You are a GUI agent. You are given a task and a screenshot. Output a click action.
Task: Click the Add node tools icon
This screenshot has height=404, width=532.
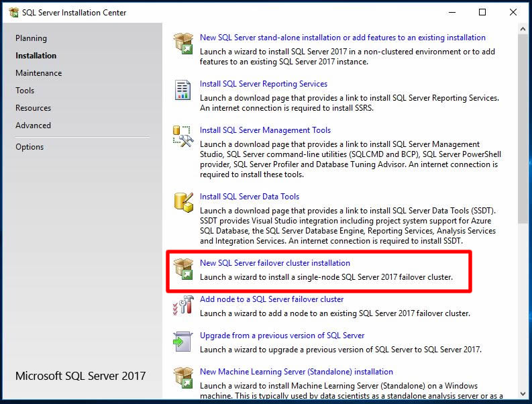coord(183,305)
